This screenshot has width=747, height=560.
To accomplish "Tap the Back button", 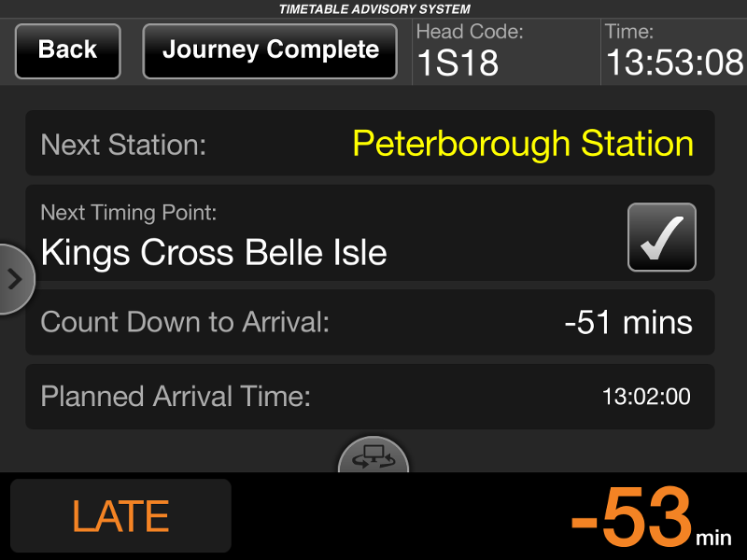I will coord(67,50).
